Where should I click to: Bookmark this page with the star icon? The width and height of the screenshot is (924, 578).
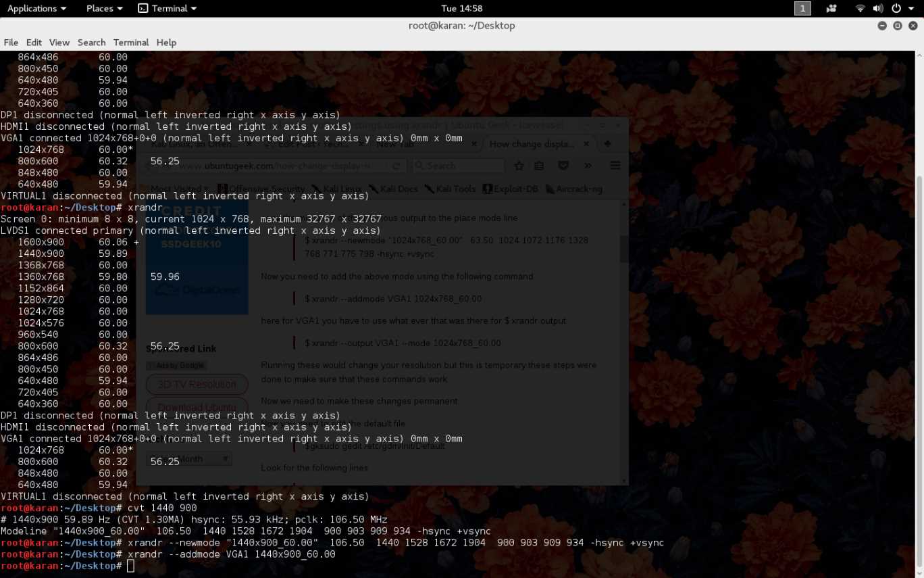pos(519,165)
